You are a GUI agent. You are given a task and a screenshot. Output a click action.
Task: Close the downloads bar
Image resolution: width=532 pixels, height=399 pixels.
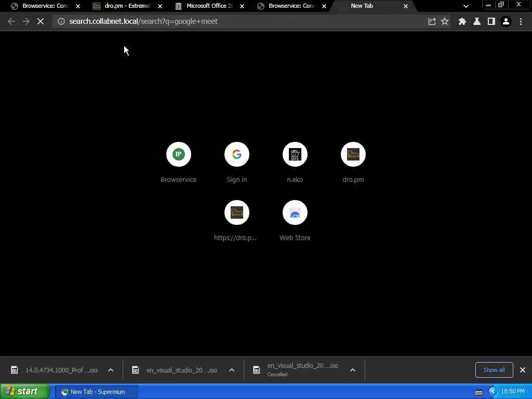[523, 370]
